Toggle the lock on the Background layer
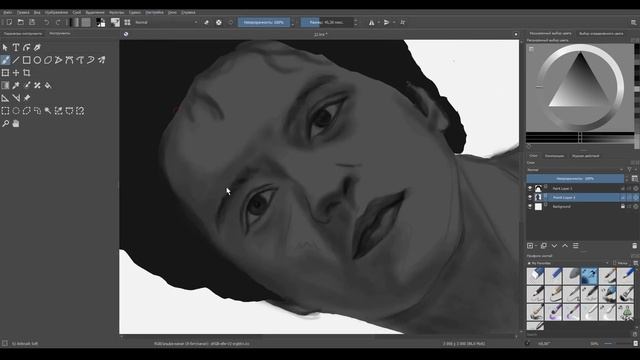 point(622,207)
